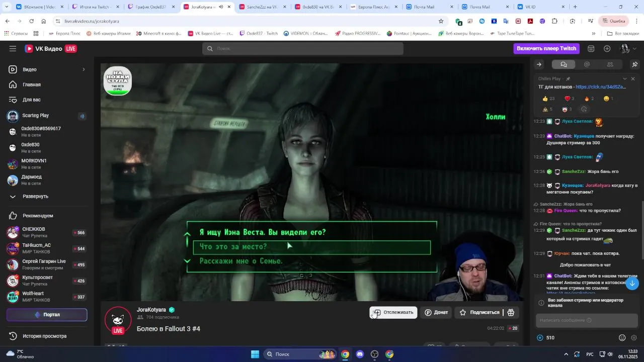
Task: Open chat settings gear icon
Action: coord(634,338)
